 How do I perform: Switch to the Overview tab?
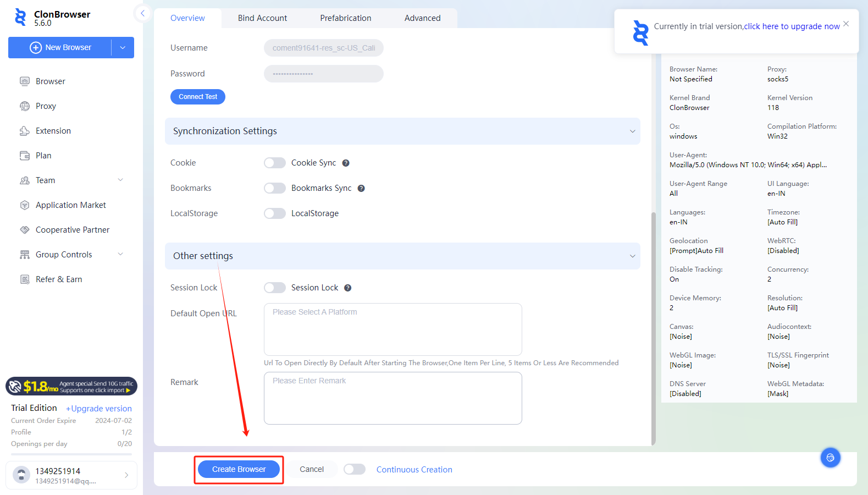(x=187, y=18)
